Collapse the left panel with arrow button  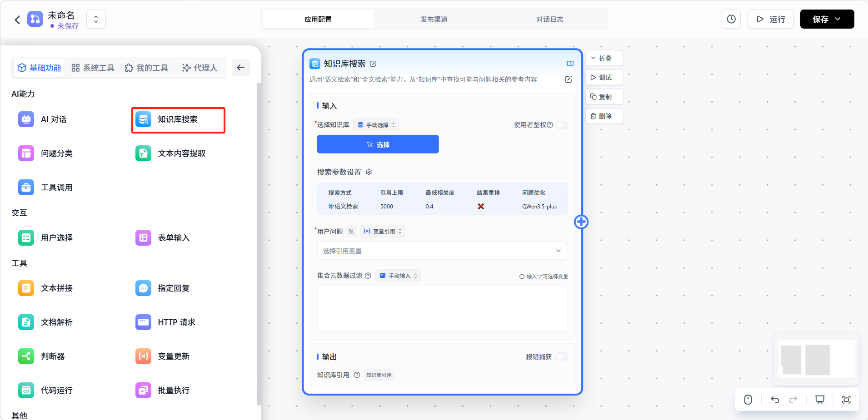(240, 68)
